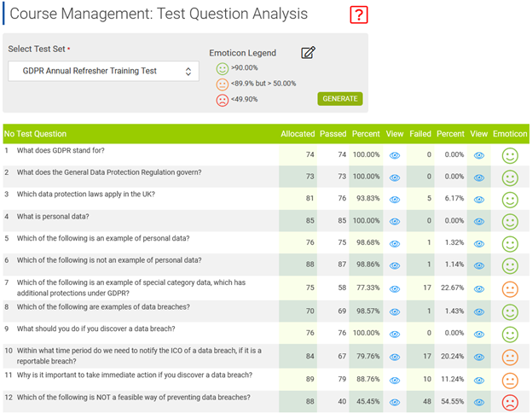View passed results for question 12
This screenshot has height=413, width=532.
pyautogui.click(x=395, y=399)
